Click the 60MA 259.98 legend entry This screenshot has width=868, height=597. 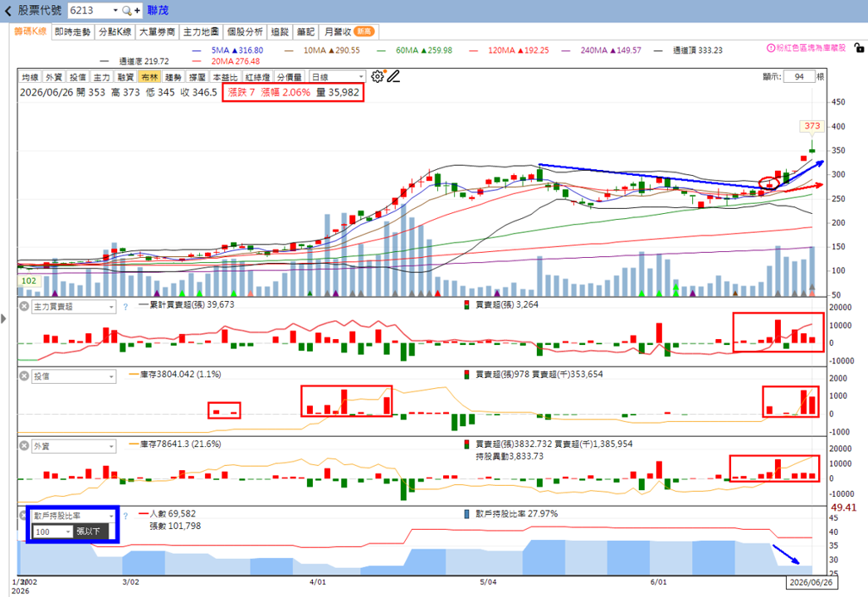tap(415, 51)
